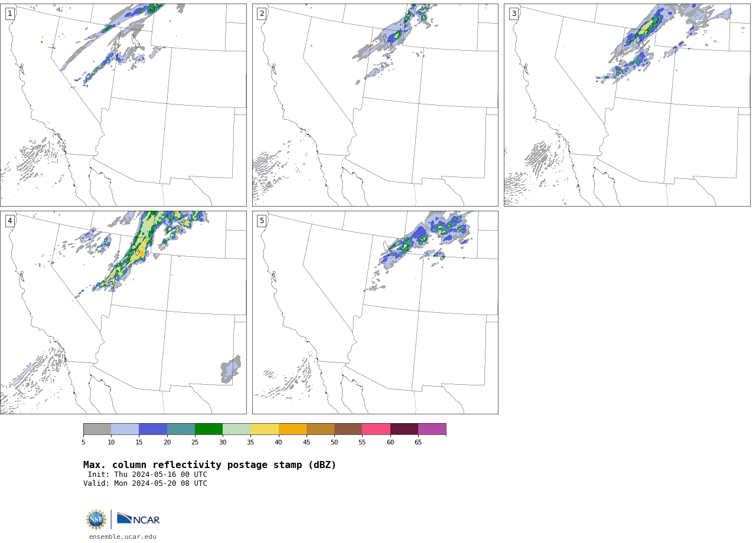Click the colorbar tick label 20
The image size is (756, 543).
167,442
